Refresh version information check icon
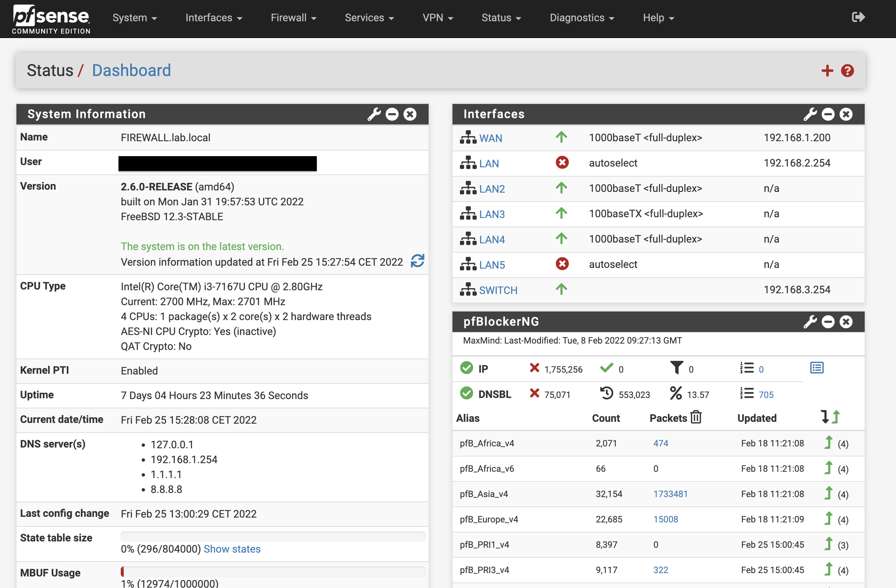This screenshot has width=896, height=588. click(x=417, y=260)
